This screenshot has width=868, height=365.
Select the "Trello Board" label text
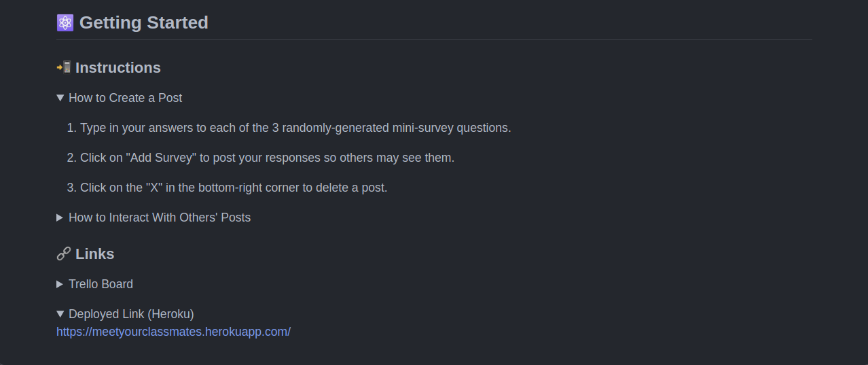coord(101,284)
